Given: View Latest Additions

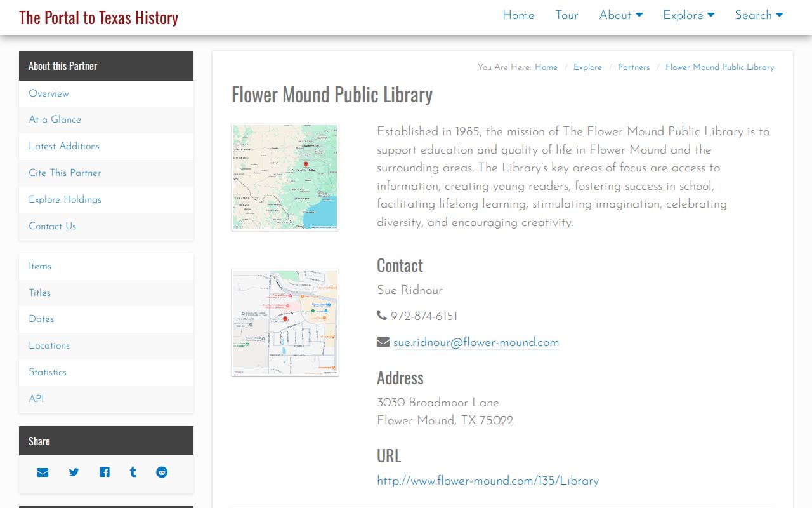Looking at the screenshot, I should [106, 146].
